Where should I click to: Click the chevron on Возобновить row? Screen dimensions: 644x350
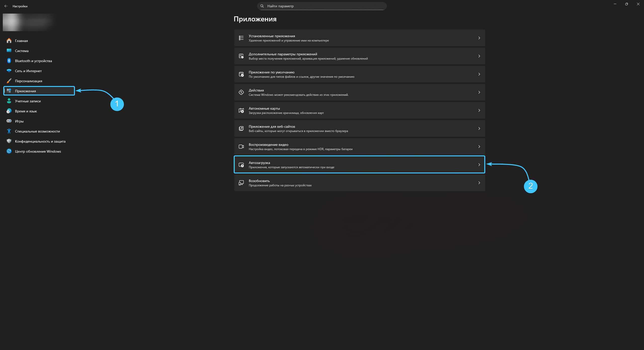[479, 183]
